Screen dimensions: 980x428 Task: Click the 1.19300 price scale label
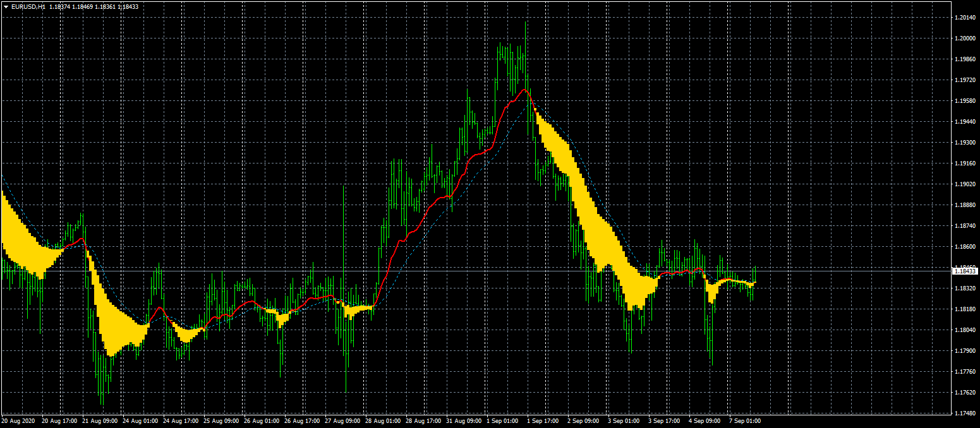coord(964,143)
